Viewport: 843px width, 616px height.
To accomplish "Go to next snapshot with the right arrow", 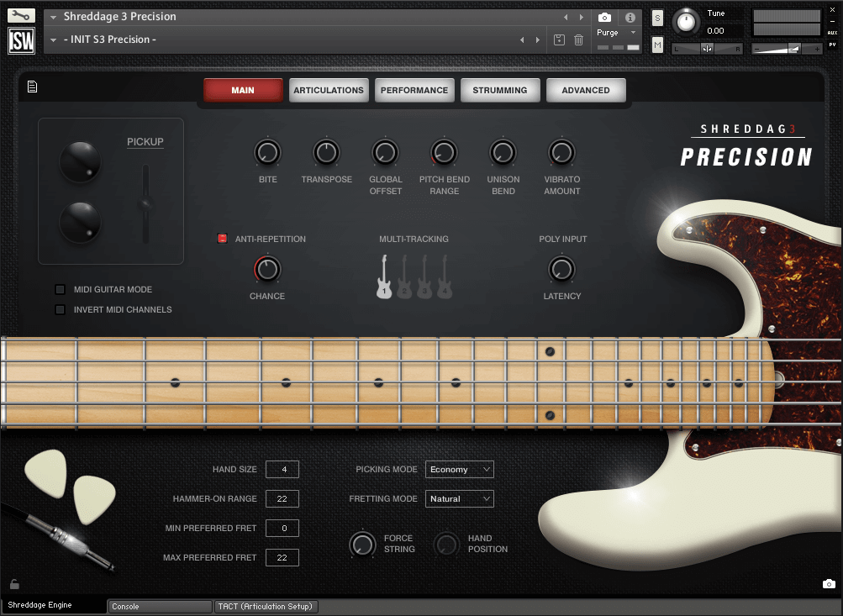I will click(539, 39).
